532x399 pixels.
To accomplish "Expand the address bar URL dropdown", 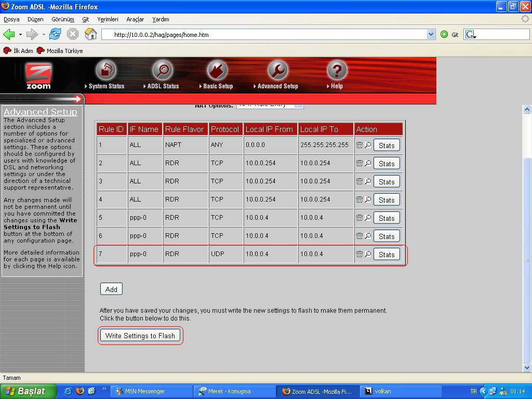I will 431,34.
